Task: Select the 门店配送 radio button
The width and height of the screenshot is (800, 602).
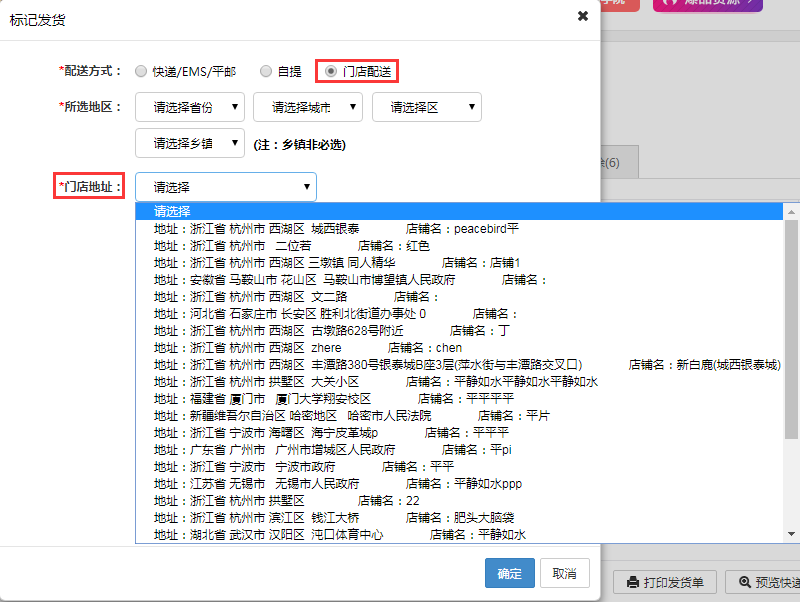Action: pos(331,71)
